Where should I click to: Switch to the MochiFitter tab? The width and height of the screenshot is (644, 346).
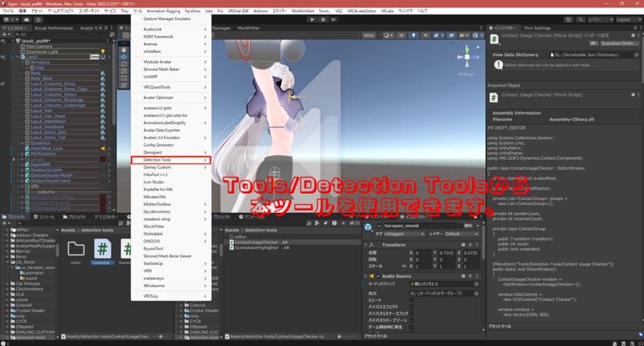click(248, 28)
